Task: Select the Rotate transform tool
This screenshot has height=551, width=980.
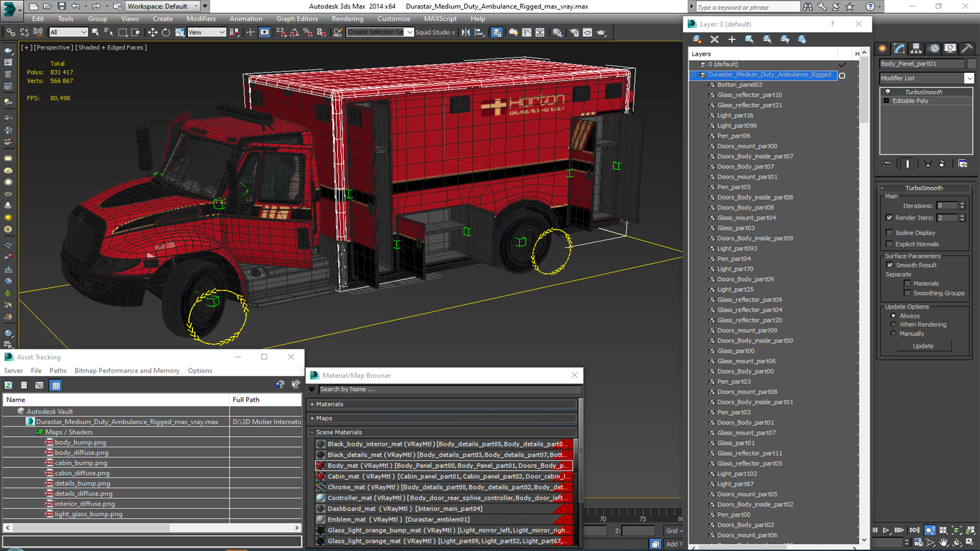Action: (x=165, y=32)
